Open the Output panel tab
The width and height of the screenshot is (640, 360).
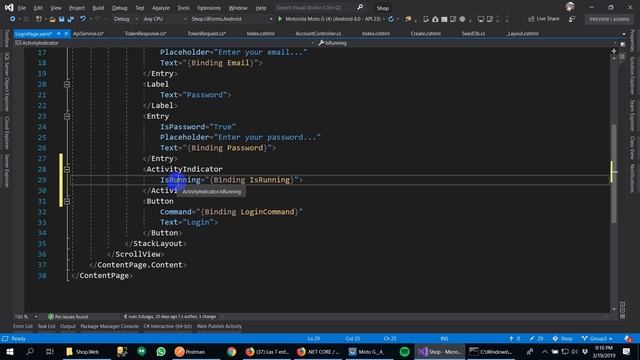point(68,326)
